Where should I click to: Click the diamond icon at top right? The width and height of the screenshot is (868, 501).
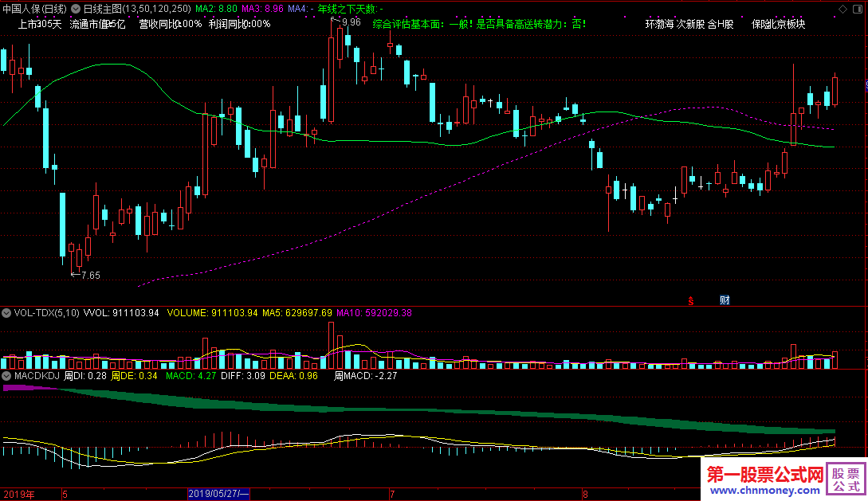(x=843, y=9)
